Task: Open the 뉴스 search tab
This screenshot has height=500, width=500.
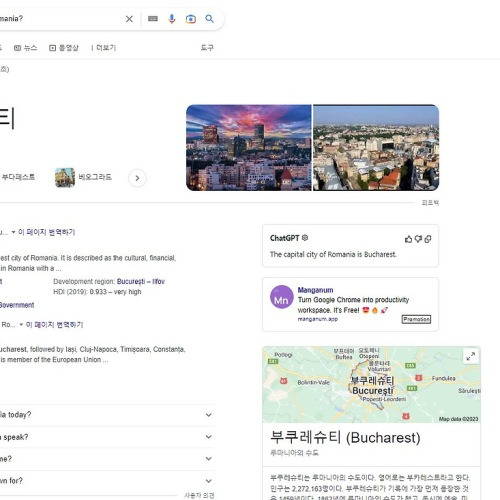Action: (26, 48)
